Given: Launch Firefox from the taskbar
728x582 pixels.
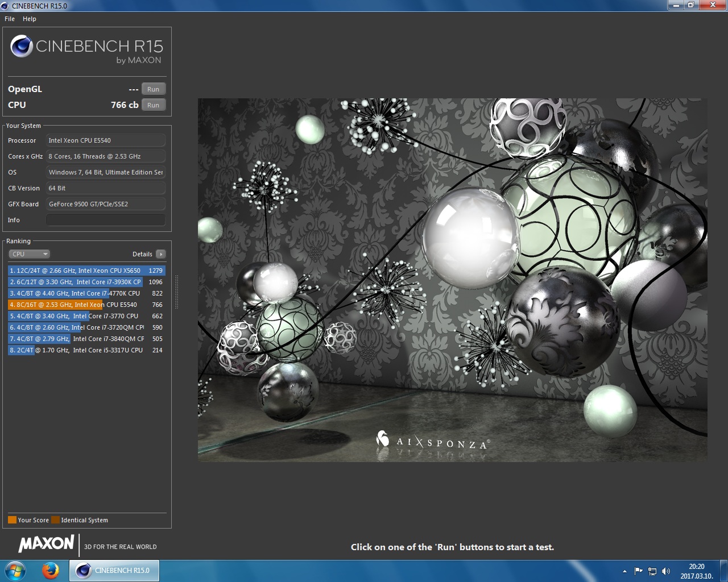Looking at the screenshot, I should (x=50, y=571).
